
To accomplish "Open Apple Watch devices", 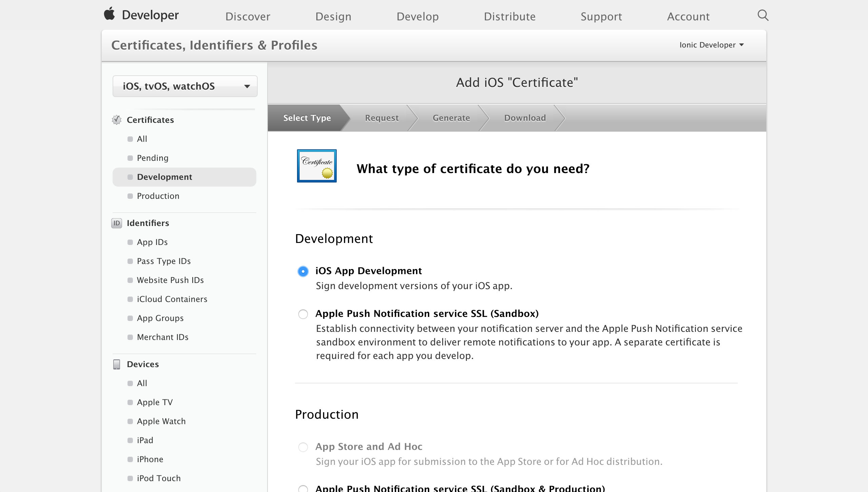I will (x=161, y=421).
